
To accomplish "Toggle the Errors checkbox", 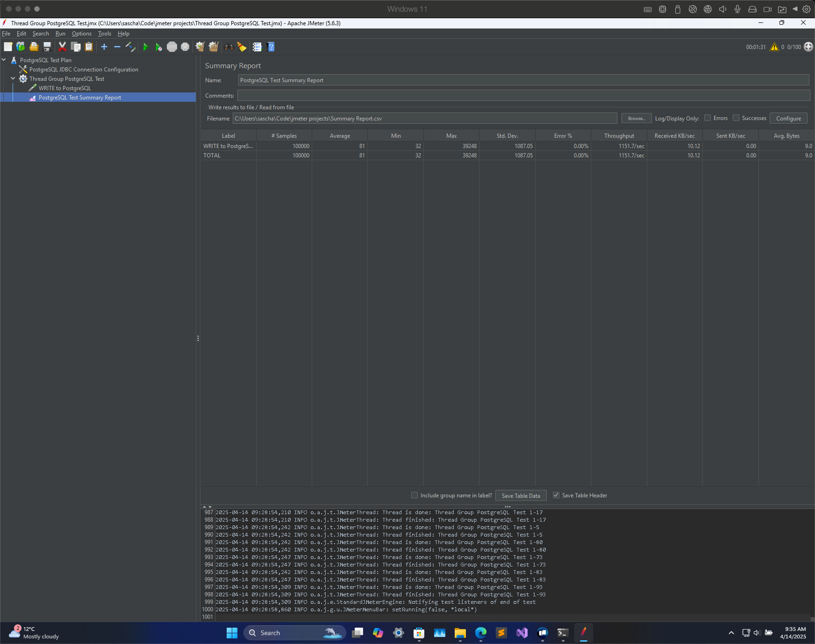I will coord(708,118).
